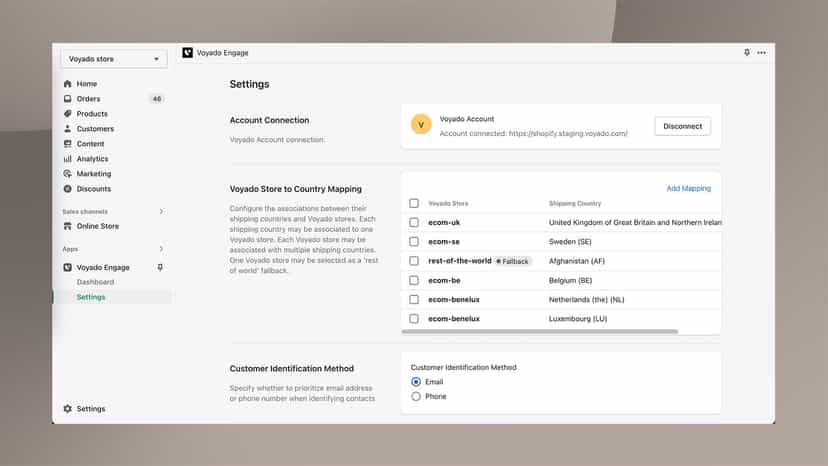Image resolution: width=828 pixels, height=466 pixels.
Task: Expand the Sales channels chevron
Action: pyautogui.click(x=161, y=211)
